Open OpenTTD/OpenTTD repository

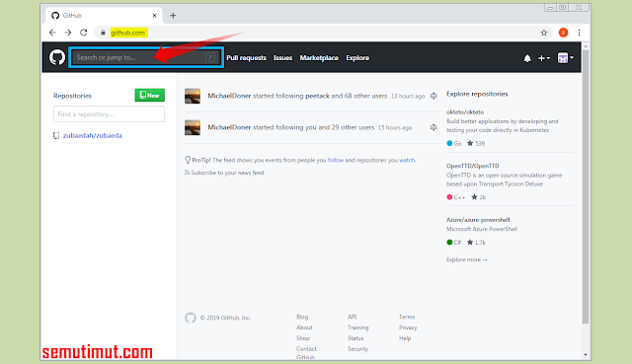(x=472, y=166)
